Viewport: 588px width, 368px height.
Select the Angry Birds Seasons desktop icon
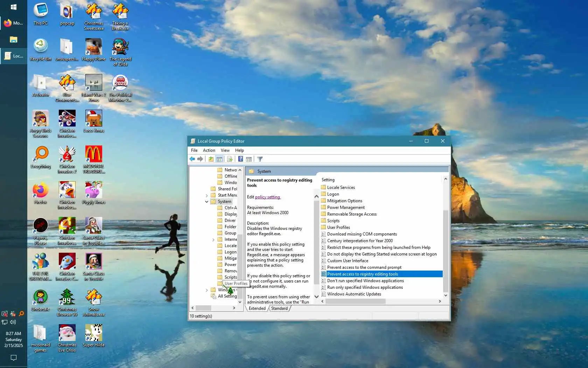41,124
